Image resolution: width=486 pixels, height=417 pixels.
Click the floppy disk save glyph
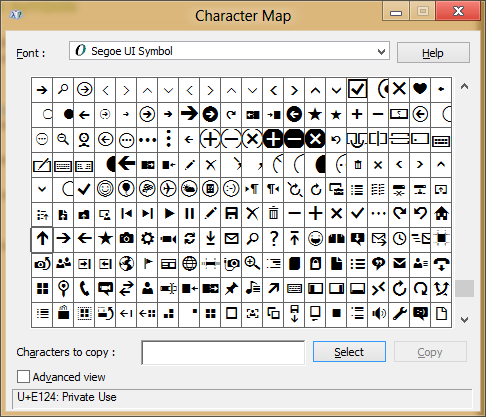pyautogui.click(x=231, y=213)
